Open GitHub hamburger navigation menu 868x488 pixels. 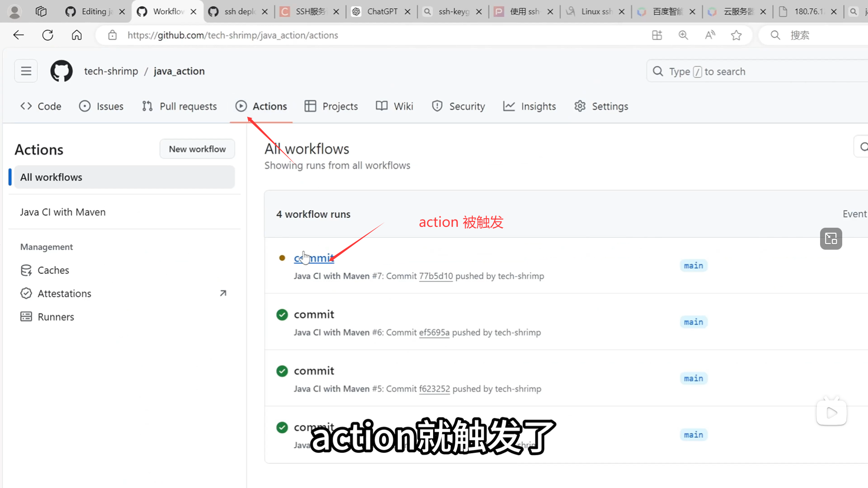pyautogui.click(x=26, y=71)
